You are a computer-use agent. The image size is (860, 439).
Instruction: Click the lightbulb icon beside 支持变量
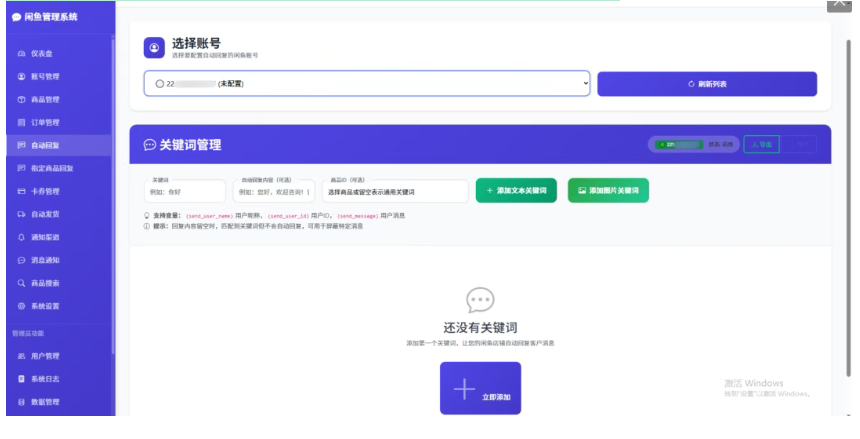click(x=146, y=216)
